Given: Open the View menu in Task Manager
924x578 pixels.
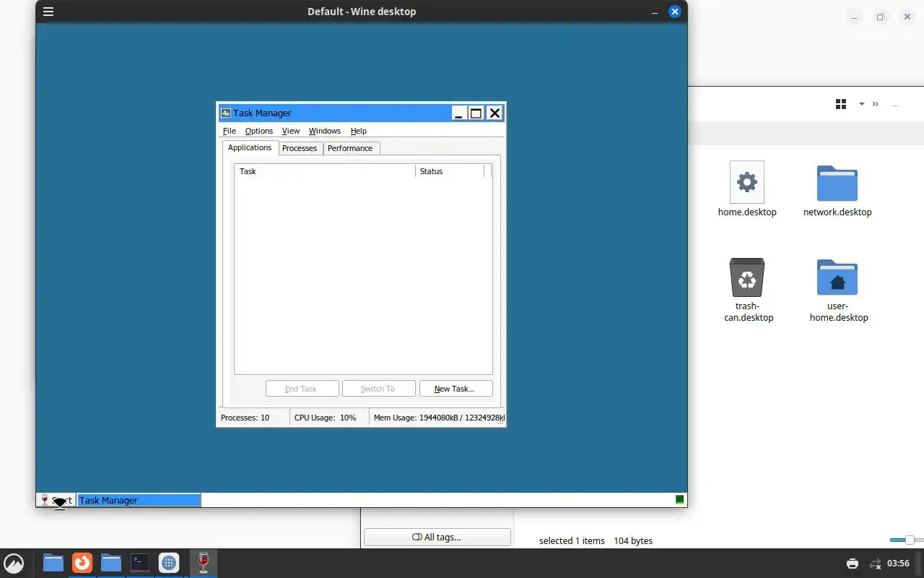Looking at the screenshot, I should (291, 131).
